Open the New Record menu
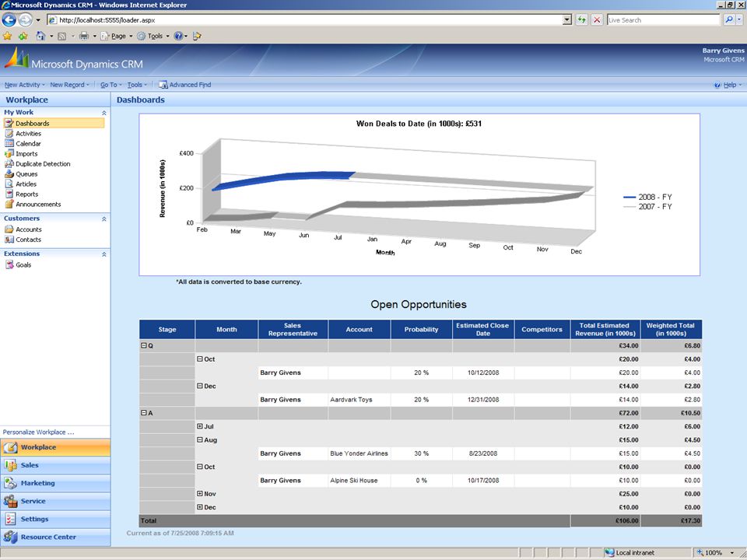Screen dimensions: 747x560 point(69,85)
